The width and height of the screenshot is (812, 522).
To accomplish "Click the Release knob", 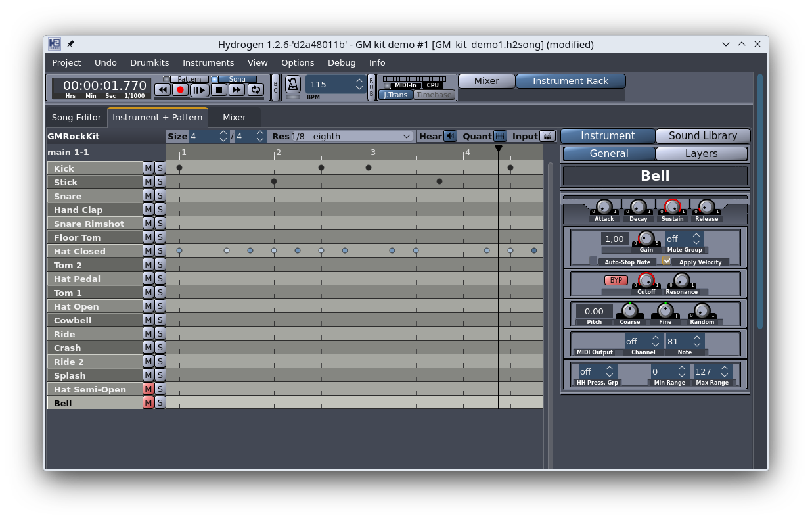I will (706, 206).
